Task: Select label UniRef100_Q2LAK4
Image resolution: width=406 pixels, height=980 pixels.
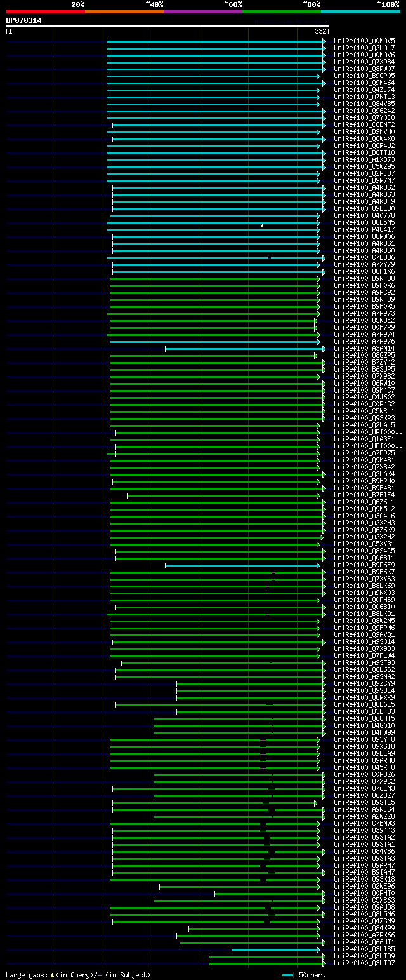Action: 364,474
